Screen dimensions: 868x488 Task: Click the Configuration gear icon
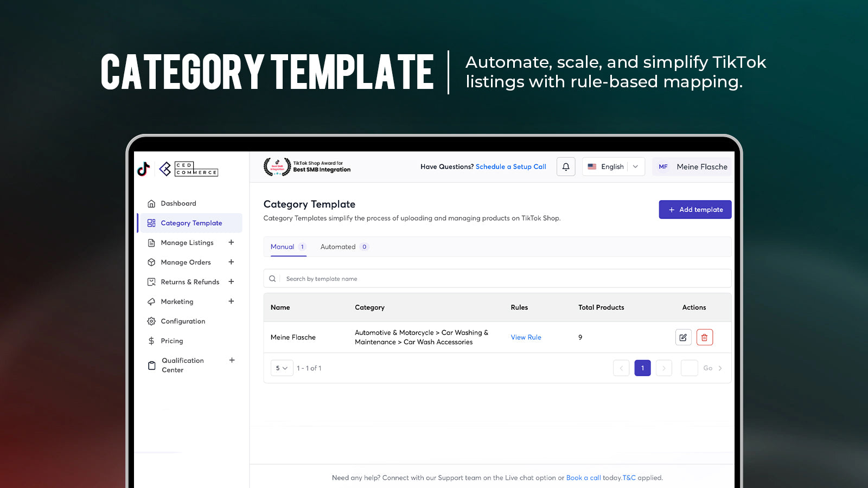pos(151,321)
